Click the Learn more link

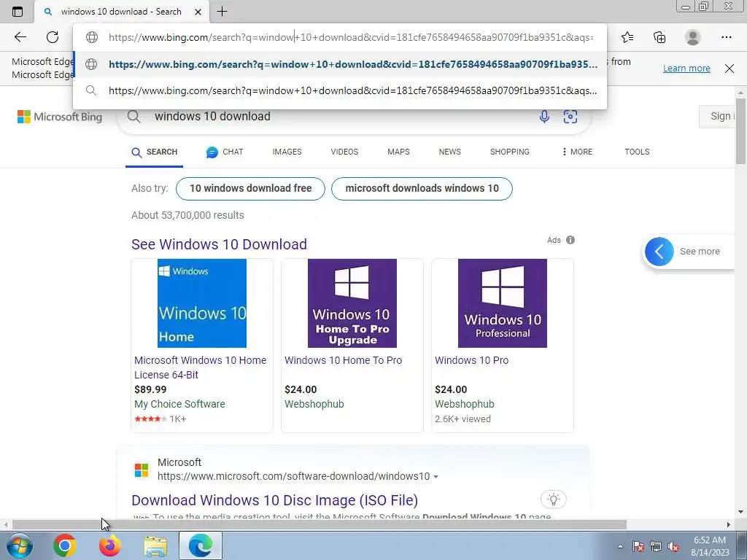point(686,68)
